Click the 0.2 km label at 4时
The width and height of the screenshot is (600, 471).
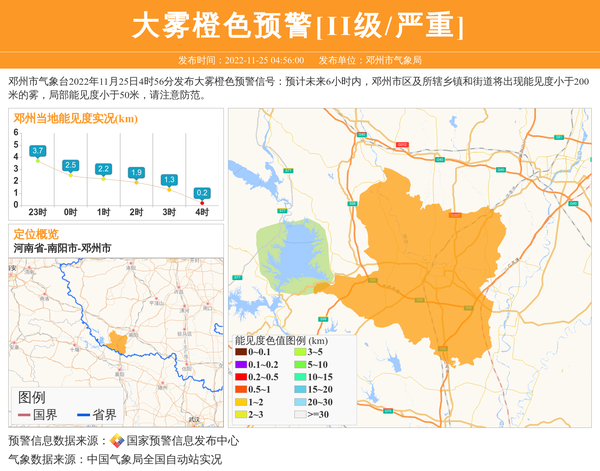tap(202, 192)
